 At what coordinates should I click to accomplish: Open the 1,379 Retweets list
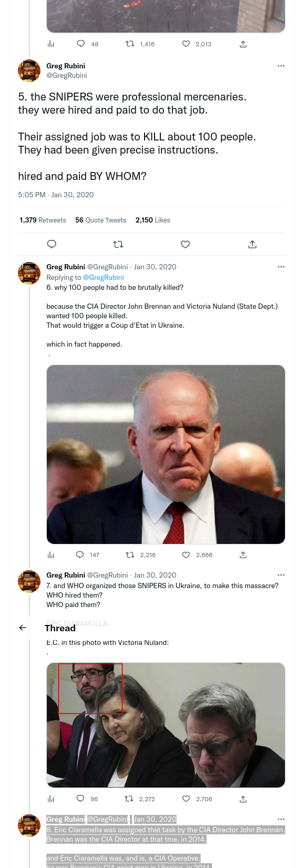(43, 220)
